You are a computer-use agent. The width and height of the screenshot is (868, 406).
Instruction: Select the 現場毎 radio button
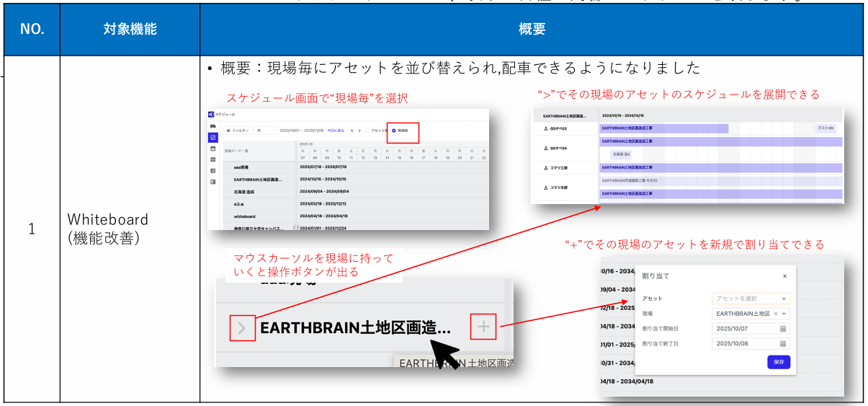(x=393, y=131)
